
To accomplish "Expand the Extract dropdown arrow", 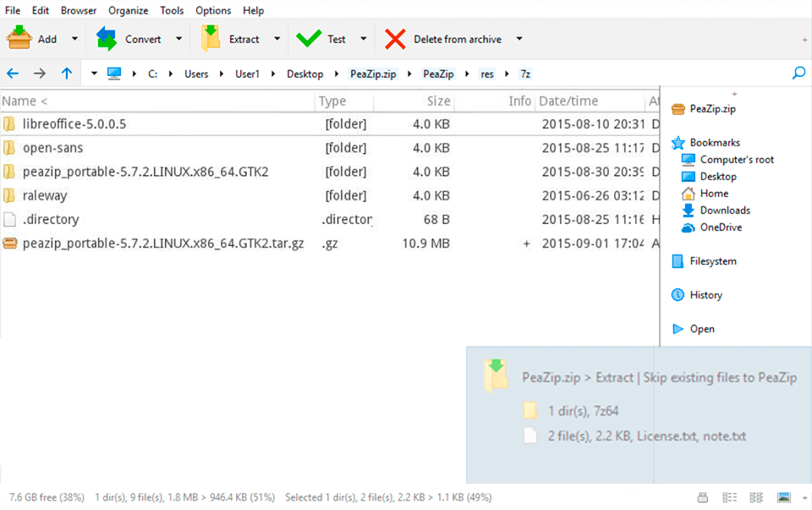I will click(x=277, y=39).
